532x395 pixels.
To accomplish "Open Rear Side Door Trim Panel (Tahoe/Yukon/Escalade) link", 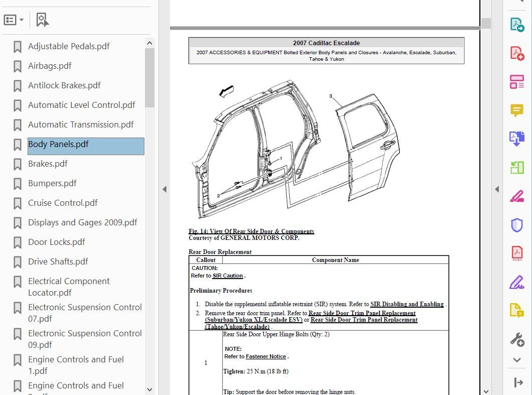I will click(311, 323).
